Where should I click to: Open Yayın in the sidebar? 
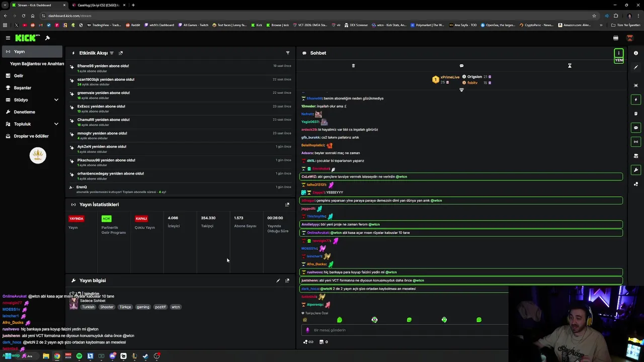tap(32, 51)
